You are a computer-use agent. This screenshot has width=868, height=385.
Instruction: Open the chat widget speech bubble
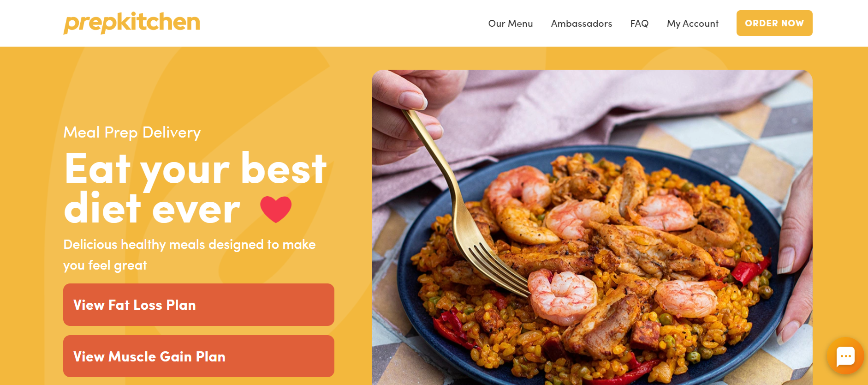pyautogui.click(x=845, y=356)
